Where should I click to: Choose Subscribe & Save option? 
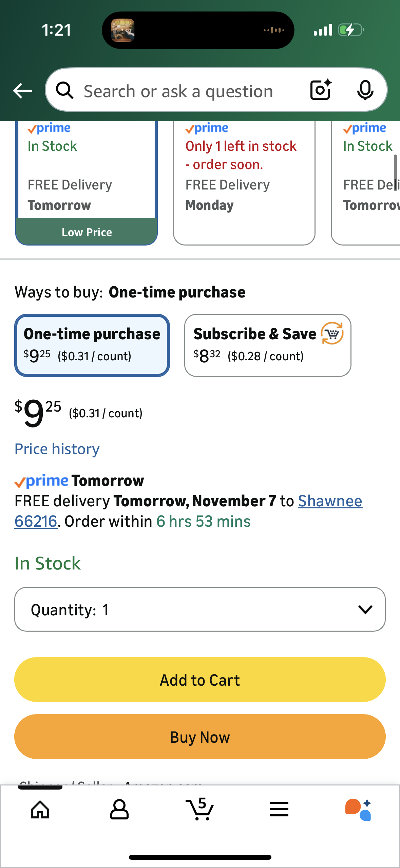[268, 345]
